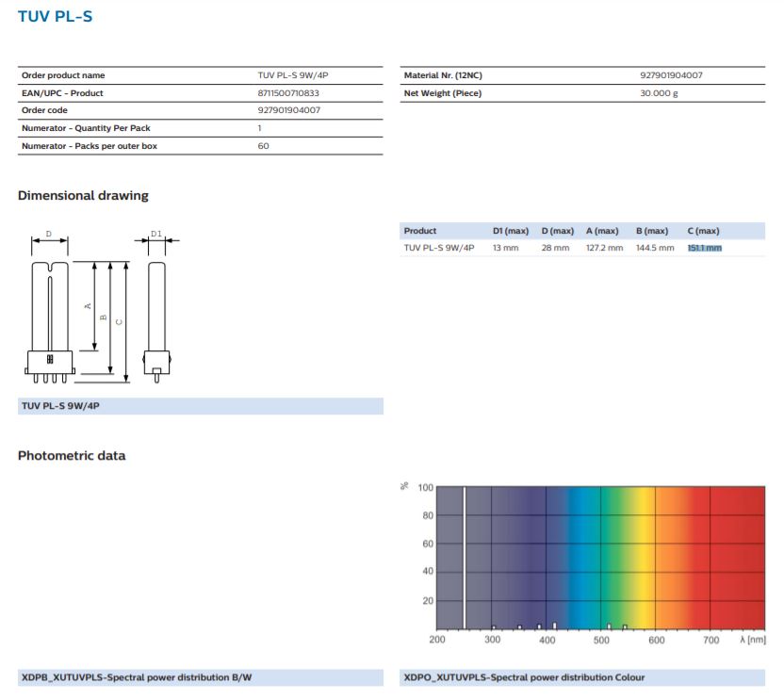Click the narrow side-view lamp drawing
Image resolution: width=784 pixels, height=699 pixels.
[x=156, y=322]
